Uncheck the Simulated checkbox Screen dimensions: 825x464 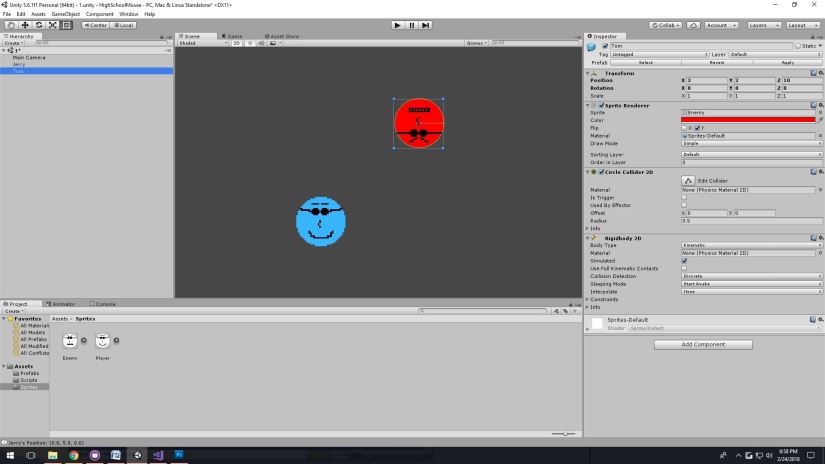(684, 260)
